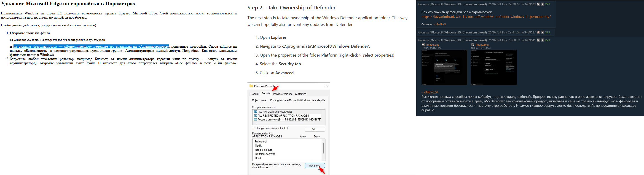Click the Deny column header
Viewport: 644px width, 175px height.
tap(317, 137)
